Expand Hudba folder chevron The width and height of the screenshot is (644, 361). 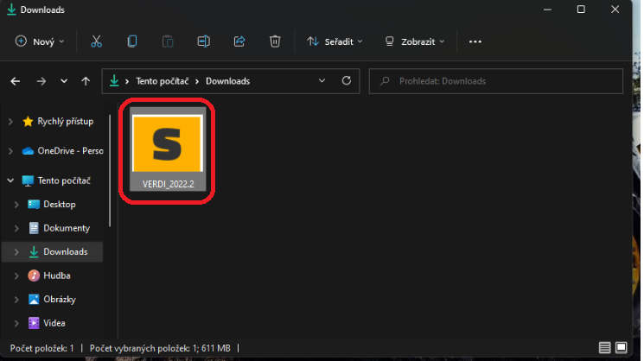point(16,275)
